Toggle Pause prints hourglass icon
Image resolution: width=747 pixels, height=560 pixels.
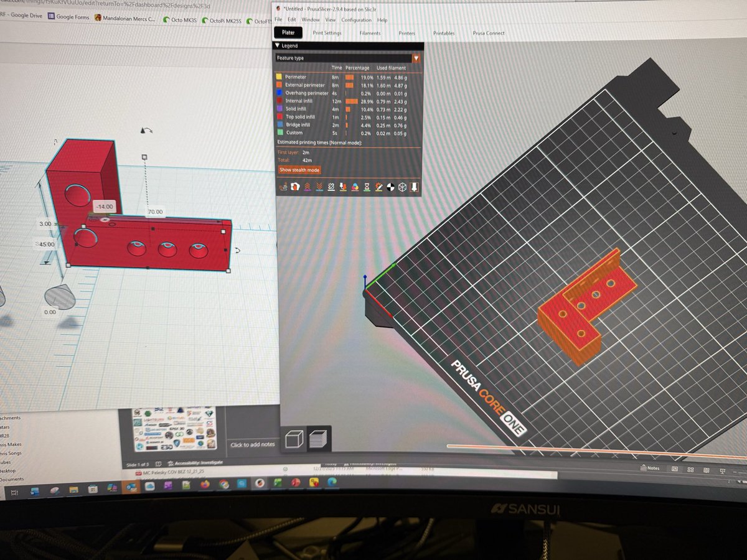[367, 187]
